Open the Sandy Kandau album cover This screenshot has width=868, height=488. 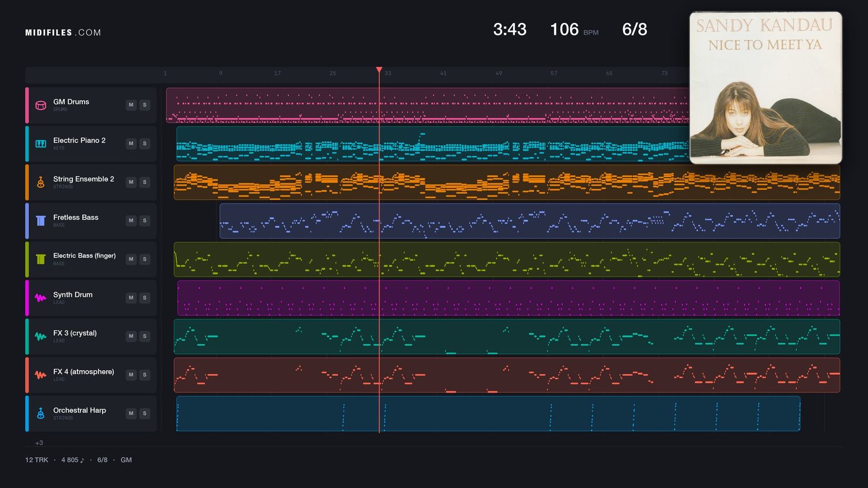pos(766,88)
